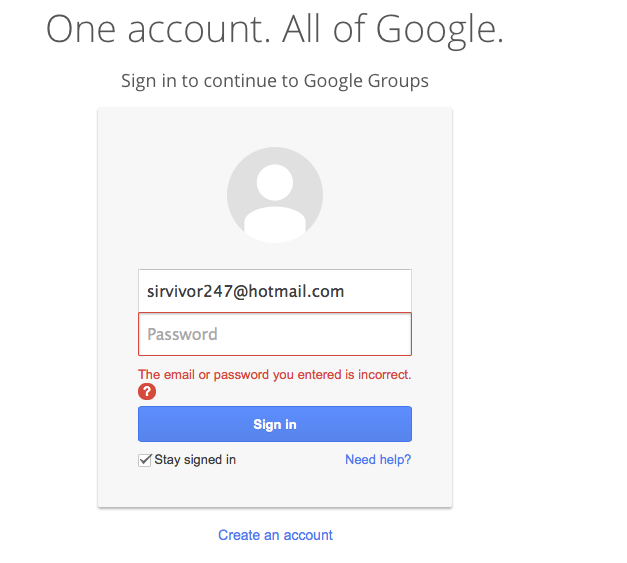
Task: Click into the red-outlined Password field
Action: 275,334
